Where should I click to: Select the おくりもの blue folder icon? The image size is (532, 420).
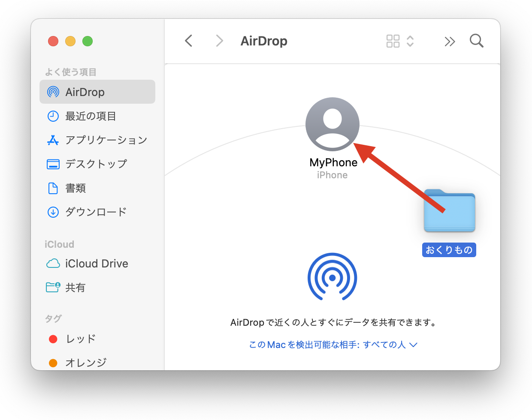point(449,210)
